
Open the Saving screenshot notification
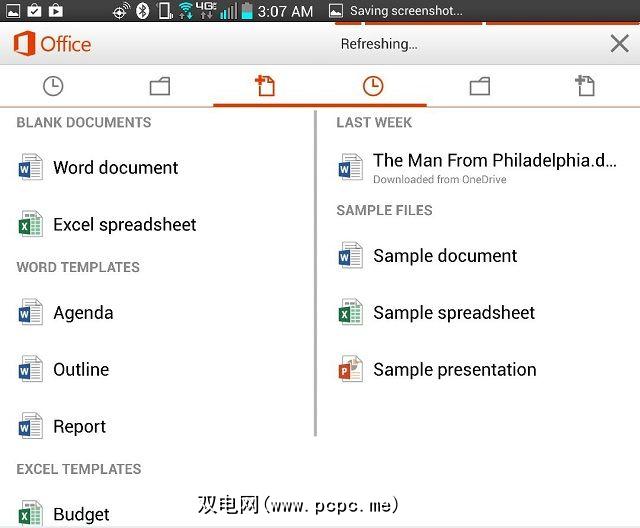[396, 11]
